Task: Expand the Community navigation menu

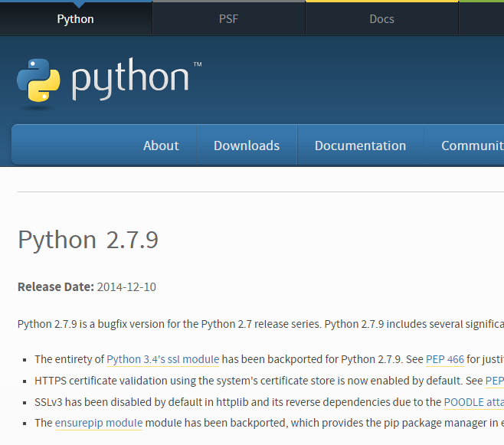Action: coord(471,146)
